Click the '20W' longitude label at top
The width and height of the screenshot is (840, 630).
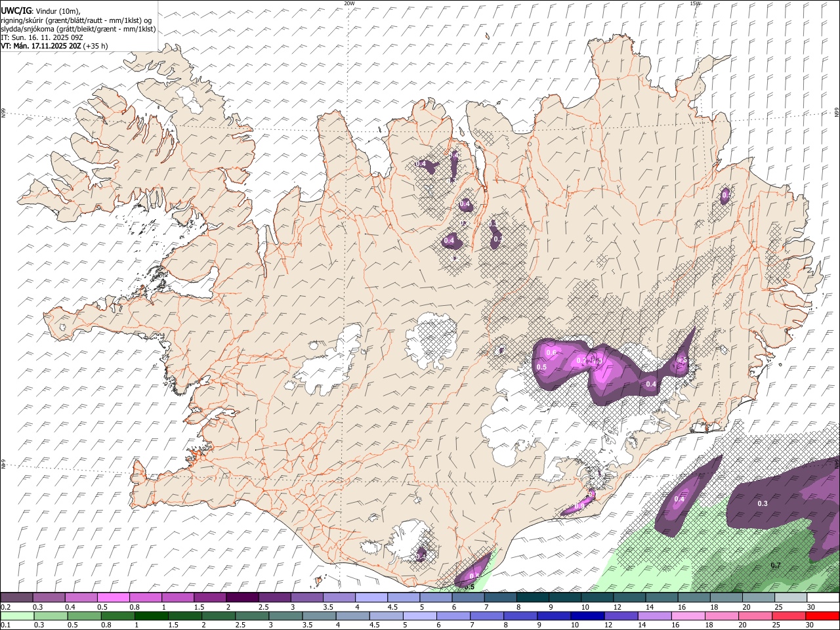349,3
